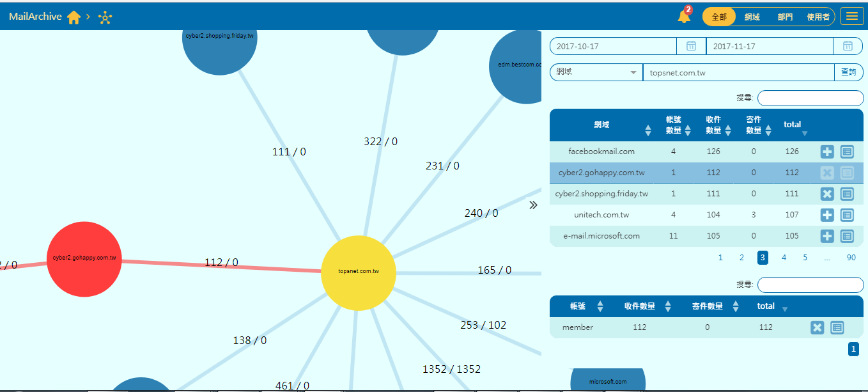Add e-mail.microsoft.com to graph with plus icon

(827, 236)
